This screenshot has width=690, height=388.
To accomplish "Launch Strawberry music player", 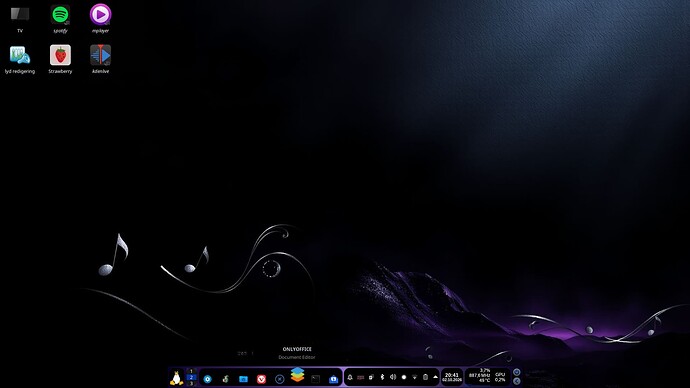I will (60, 59).
